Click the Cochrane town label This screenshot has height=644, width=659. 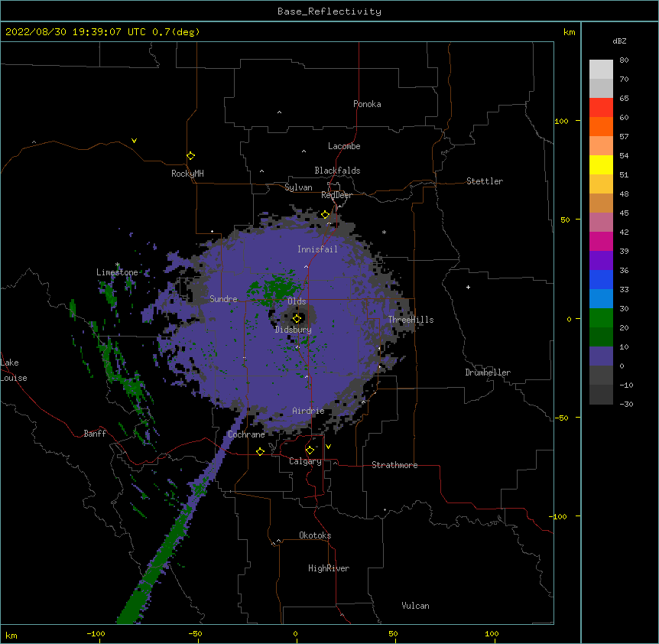click(x=246, y=434)
